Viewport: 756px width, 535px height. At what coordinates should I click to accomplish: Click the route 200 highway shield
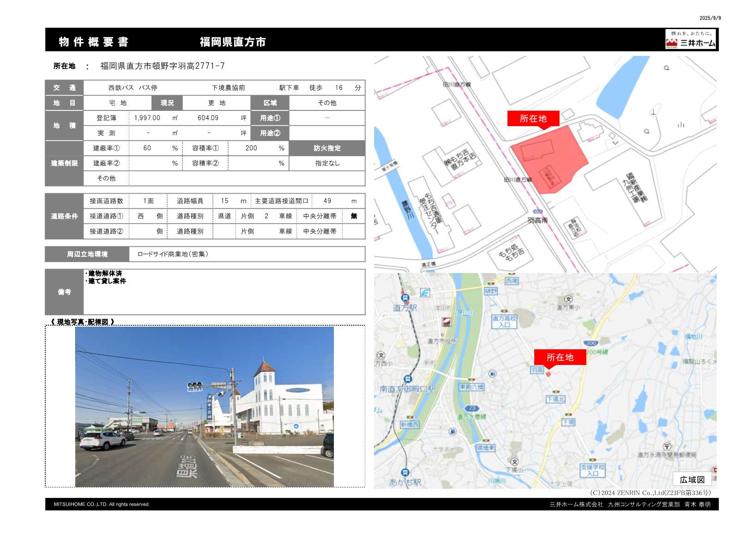pyautogui.click(x=591, y=343)
